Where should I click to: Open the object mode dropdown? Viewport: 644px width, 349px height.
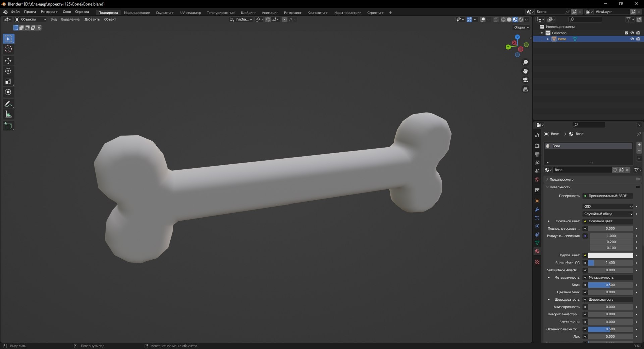[x=31, y=20]
